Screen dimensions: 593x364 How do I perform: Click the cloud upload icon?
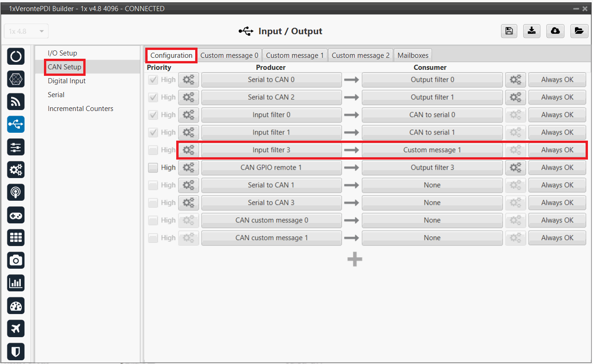pos(555,31)
